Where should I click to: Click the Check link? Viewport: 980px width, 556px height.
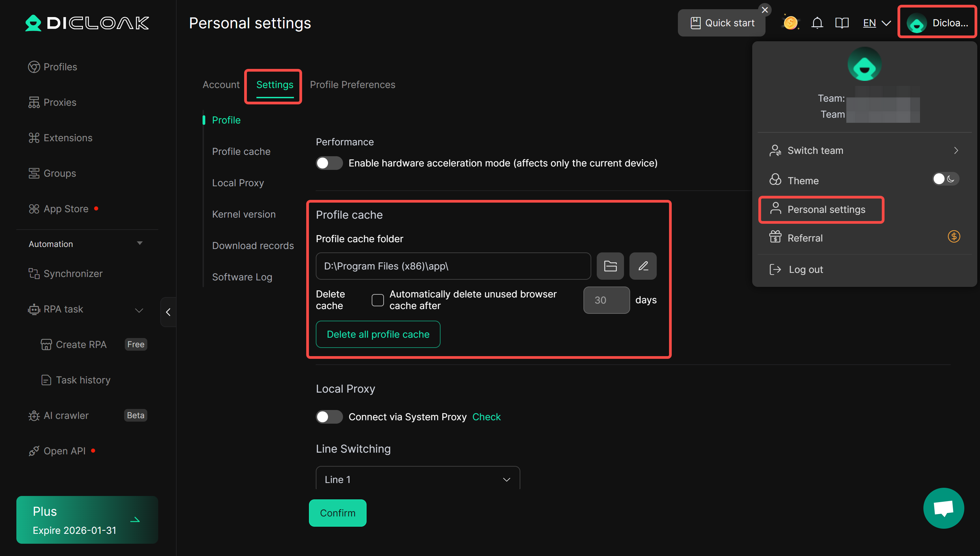click(x=486, y=416)
